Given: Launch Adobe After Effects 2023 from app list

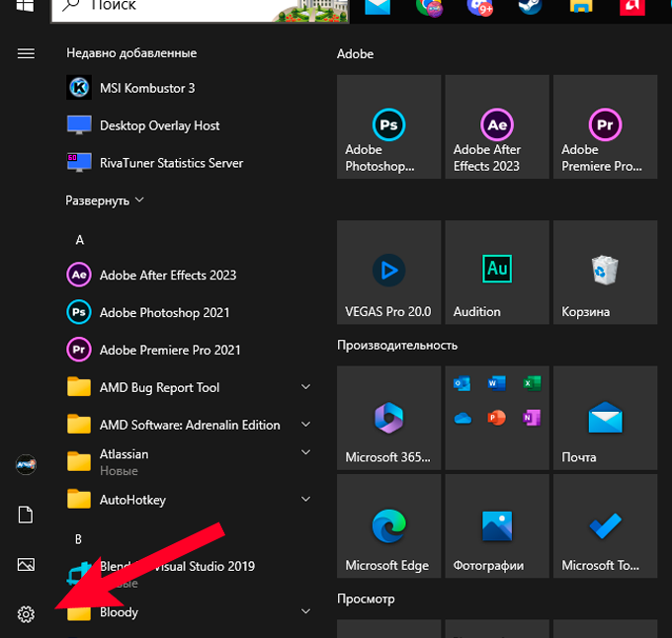Looking at the screenshot, I should click(189, 275).
